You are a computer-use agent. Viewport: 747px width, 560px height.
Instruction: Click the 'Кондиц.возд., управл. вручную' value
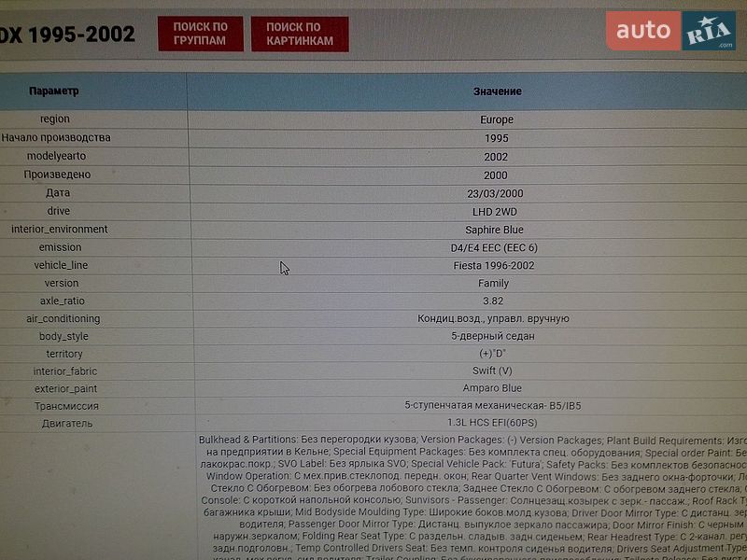[493, 318]
